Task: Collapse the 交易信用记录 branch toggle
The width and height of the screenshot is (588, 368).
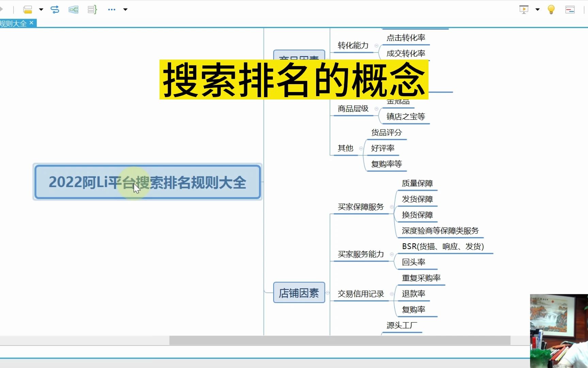Action: 392,294
